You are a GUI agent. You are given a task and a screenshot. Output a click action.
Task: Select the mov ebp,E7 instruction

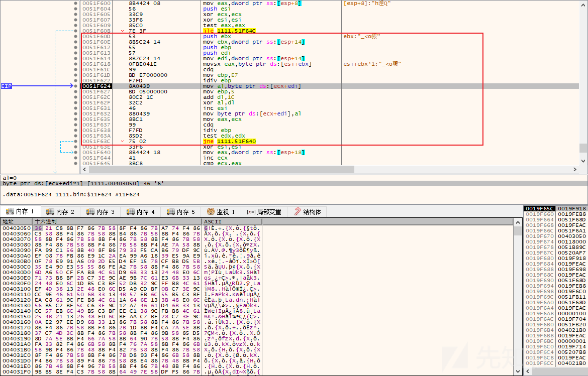coord(221,75)
